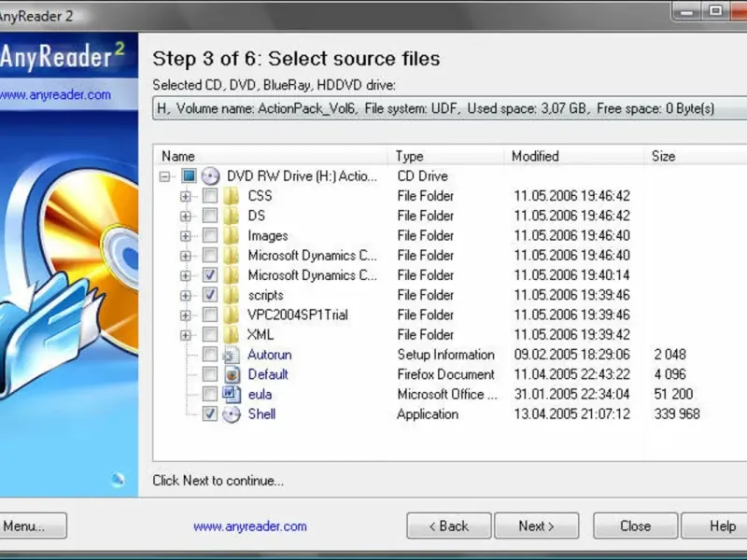Viewport: 747px width, 560px height.
Task: Go to the previous step with Back
Action: pyautogui.click(x=449, y=525)
